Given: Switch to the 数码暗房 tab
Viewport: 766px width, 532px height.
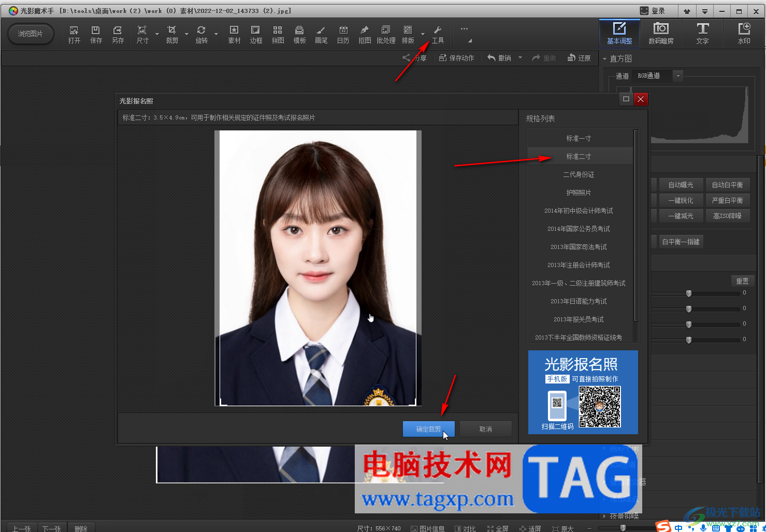Looking at the screenshot, I should pos(661,34).
